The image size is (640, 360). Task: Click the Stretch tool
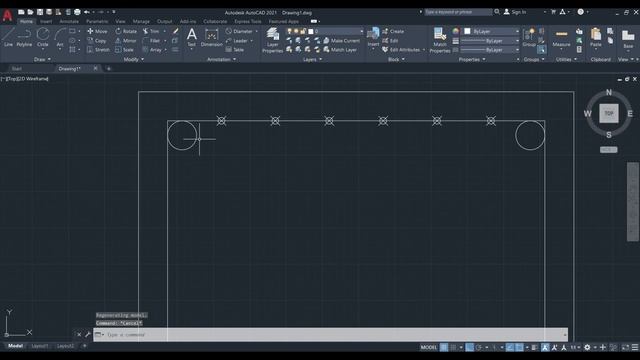pos(98,50)
